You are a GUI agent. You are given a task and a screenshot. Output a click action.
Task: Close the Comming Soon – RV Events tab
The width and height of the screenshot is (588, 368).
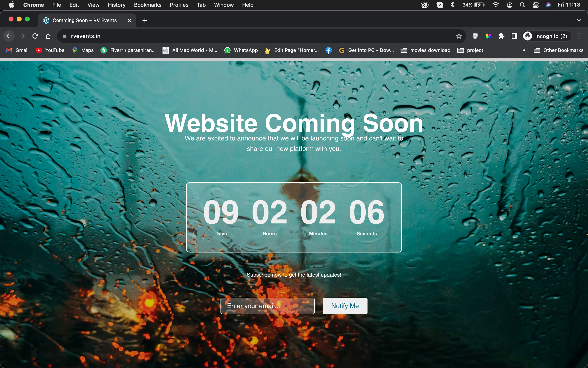pos(129,20)
